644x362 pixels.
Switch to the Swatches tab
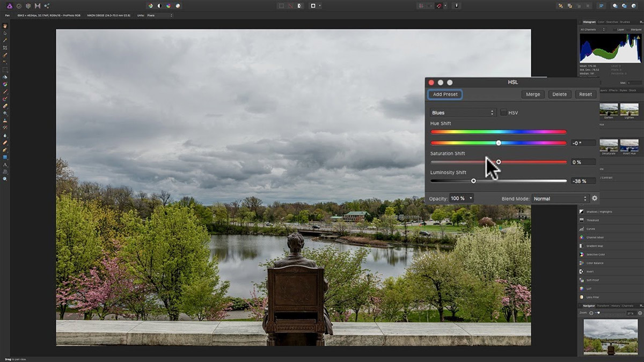tap(611, 22)
